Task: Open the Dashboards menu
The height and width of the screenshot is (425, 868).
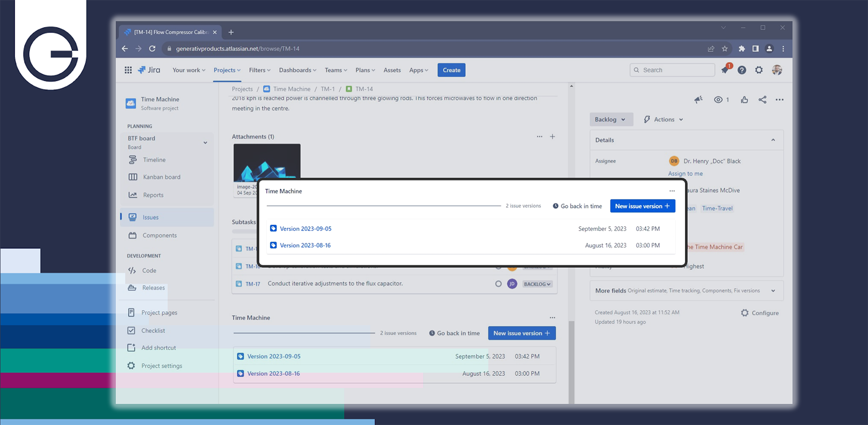Action: coord(297,70)
